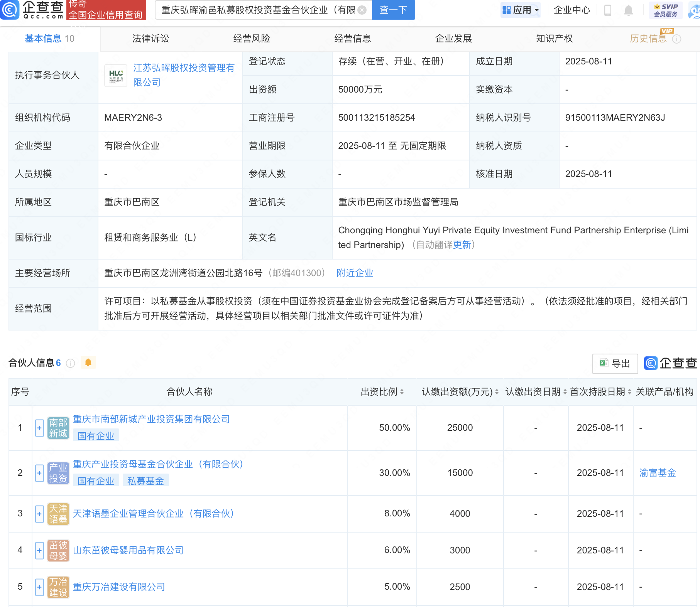Click the MAERY2N6-3 organization code

click(x=133, y=118)
